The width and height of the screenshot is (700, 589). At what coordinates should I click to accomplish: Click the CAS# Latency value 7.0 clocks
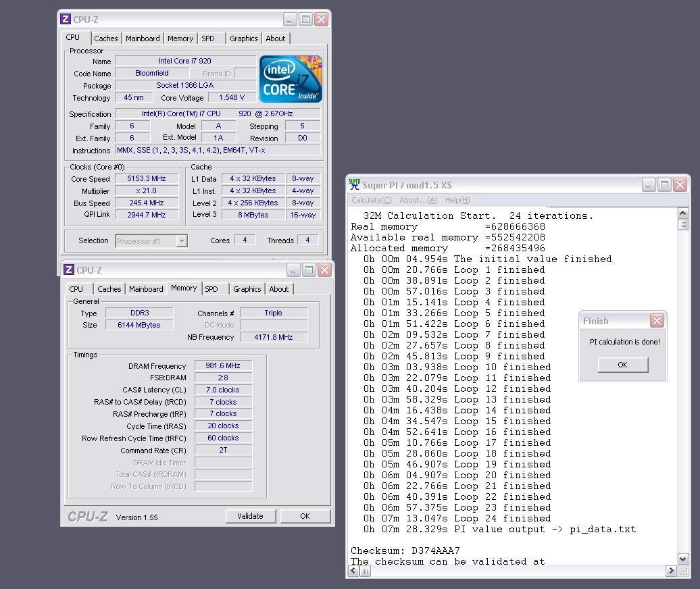pos(223,390)
